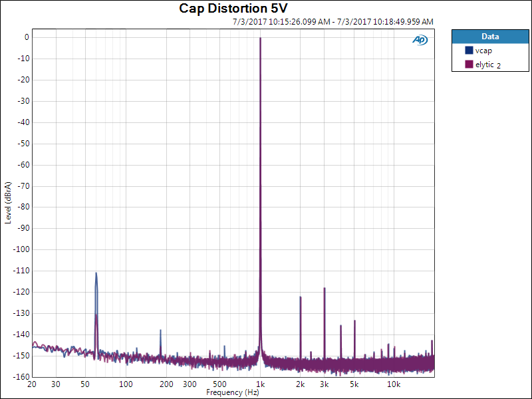
Task: Click the top of the 1 kHz fundamental peak
Action: pyautogui.click(x=260, y=38)
